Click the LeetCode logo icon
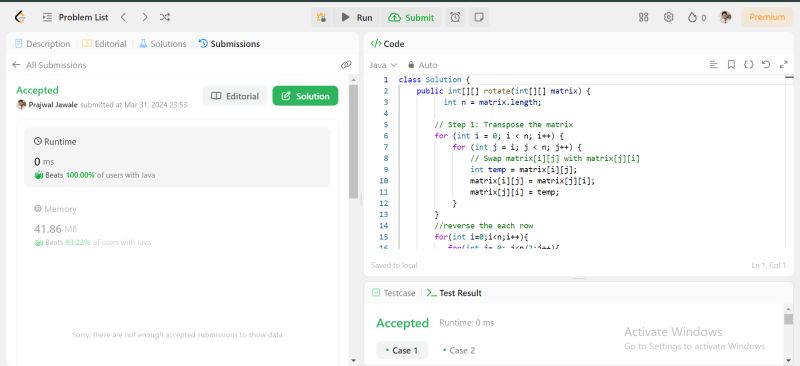 tap(20, 17)
